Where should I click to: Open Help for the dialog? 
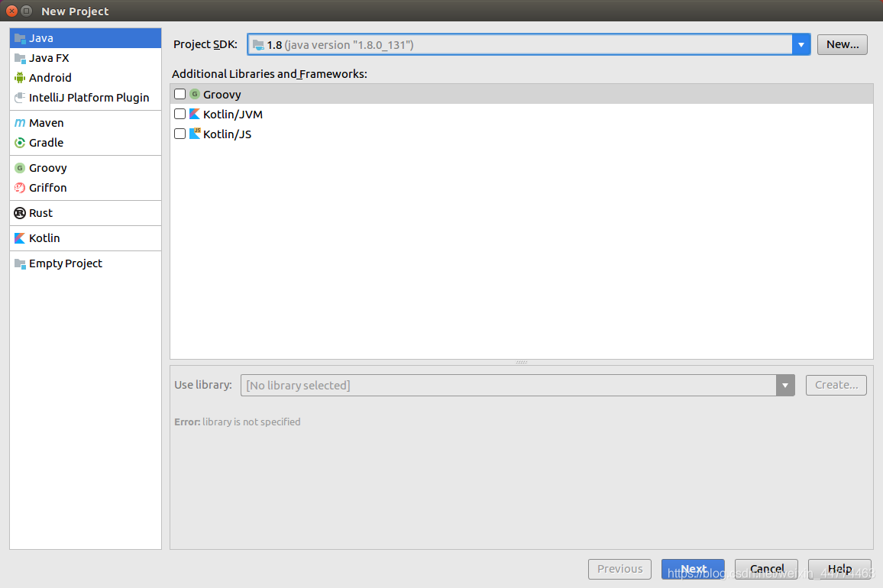(839, 569)
